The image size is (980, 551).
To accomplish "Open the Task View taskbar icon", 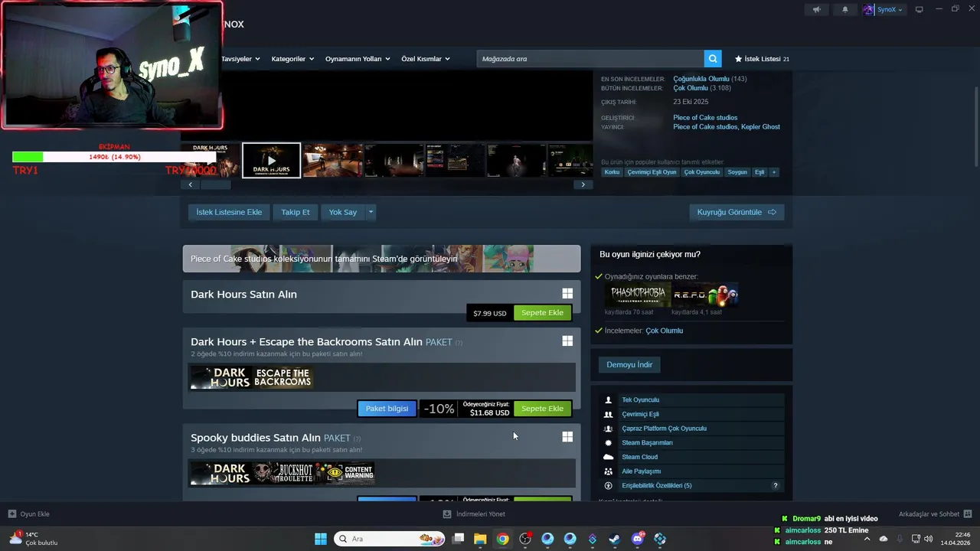I will (458, 539).
